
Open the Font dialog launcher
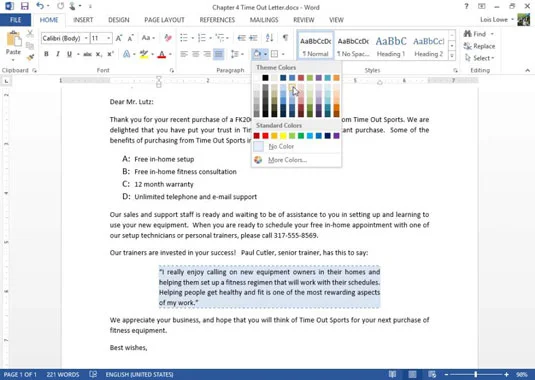[172, 70]
